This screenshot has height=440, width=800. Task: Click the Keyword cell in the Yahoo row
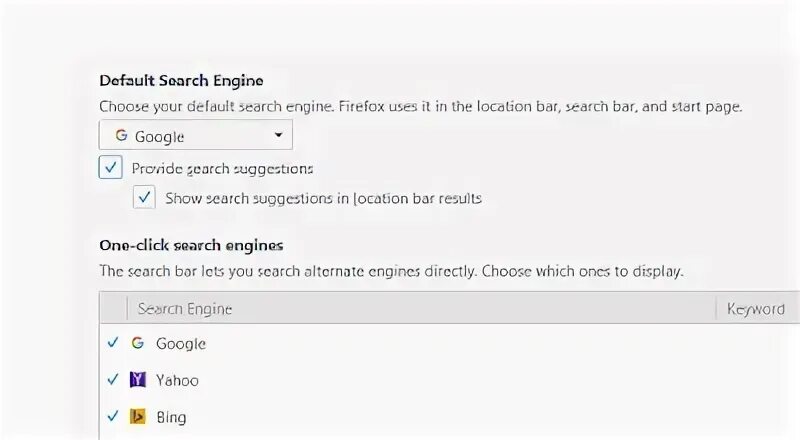[x=756, y=380]
